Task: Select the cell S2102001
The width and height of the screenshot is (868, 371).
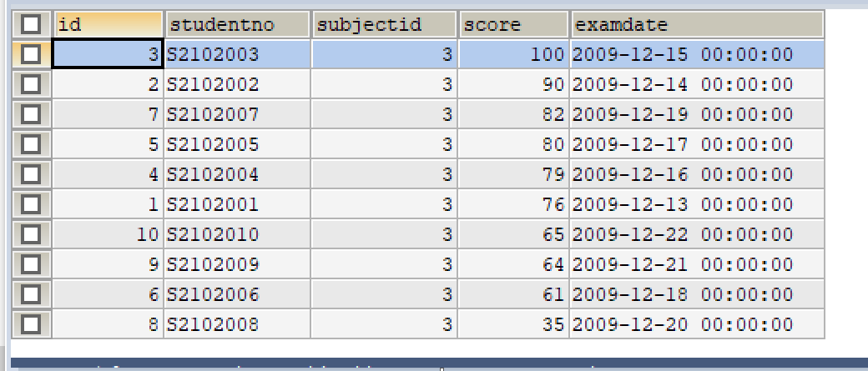Action: tap(238, 204)
